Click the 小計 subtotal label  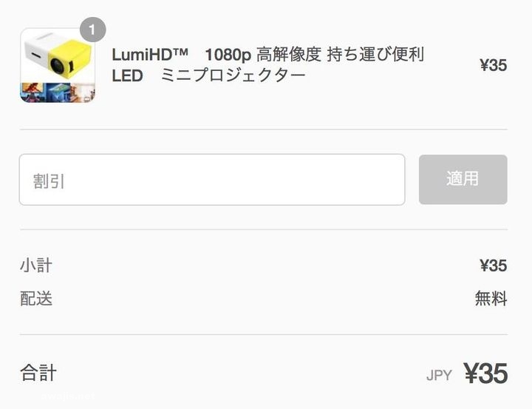[36, 266]
